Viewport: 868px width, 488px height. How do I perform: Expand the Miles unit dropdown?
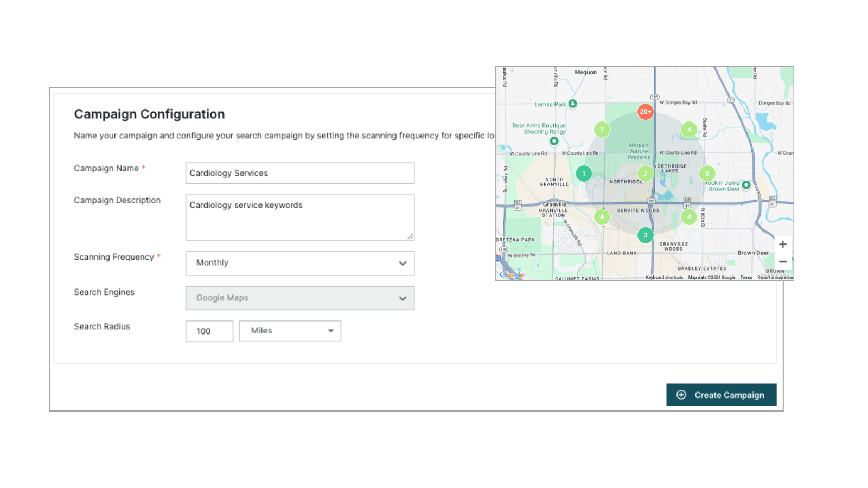290,331
